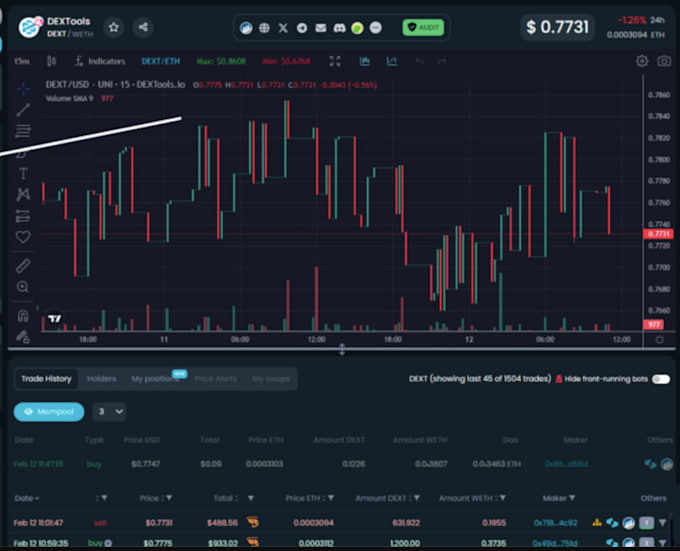The height and width of the screenshot is (551, 680).
Task: Switch to the Trade History tab
Action: [x=46, y=379]
